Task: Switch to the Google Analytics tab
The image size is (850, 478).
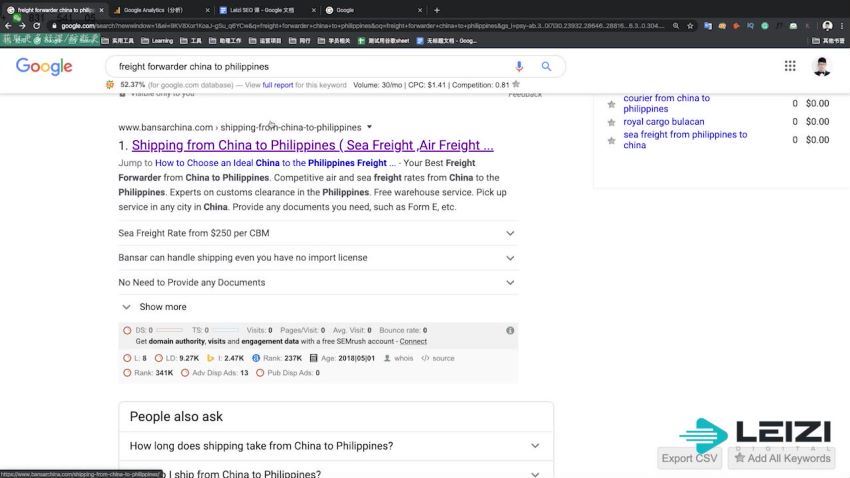Action: click(162, 10)
